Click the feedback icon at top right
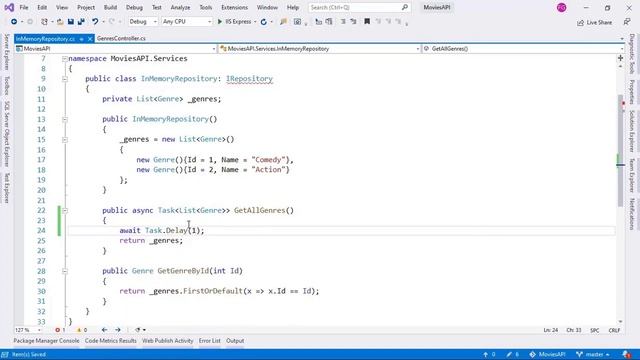This screenshot has height=360, width=640. [x=627, y=22]
